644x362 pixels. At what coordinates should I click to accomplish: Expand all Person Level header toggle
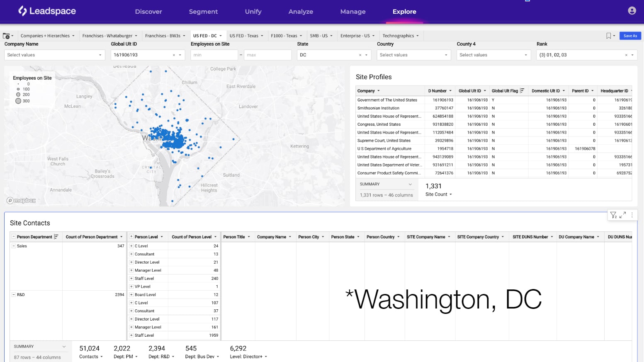[131, 237]
